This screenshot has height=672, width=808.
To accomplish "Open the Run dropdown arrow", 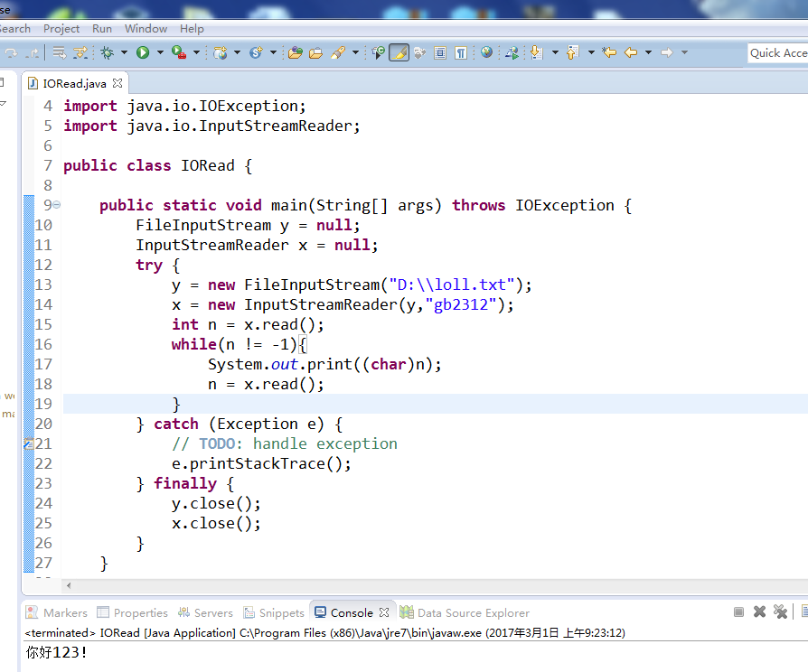I will [x=160, y=52].
